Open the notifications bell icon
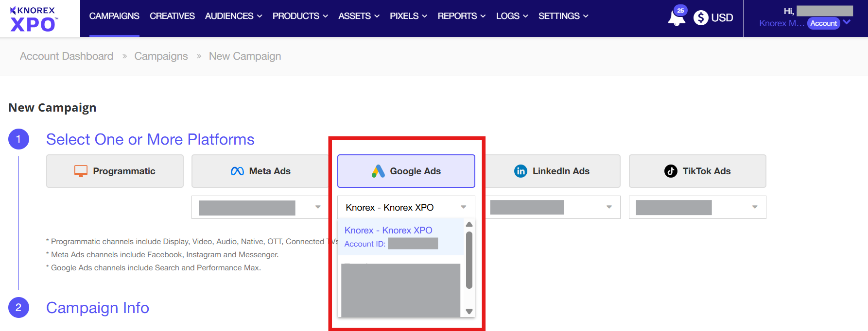868x331 pixels. pos(676,18)
